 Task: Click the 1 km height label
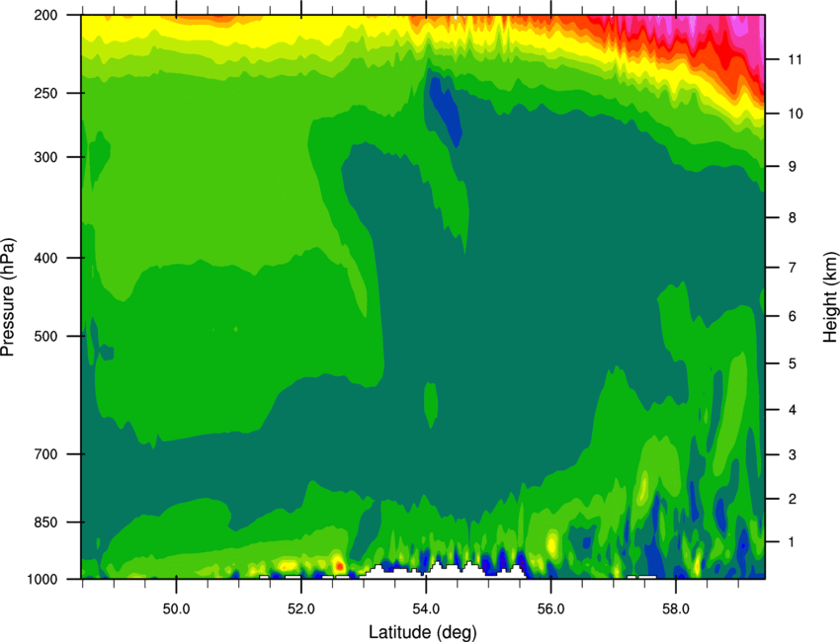[x=793, y=542]
